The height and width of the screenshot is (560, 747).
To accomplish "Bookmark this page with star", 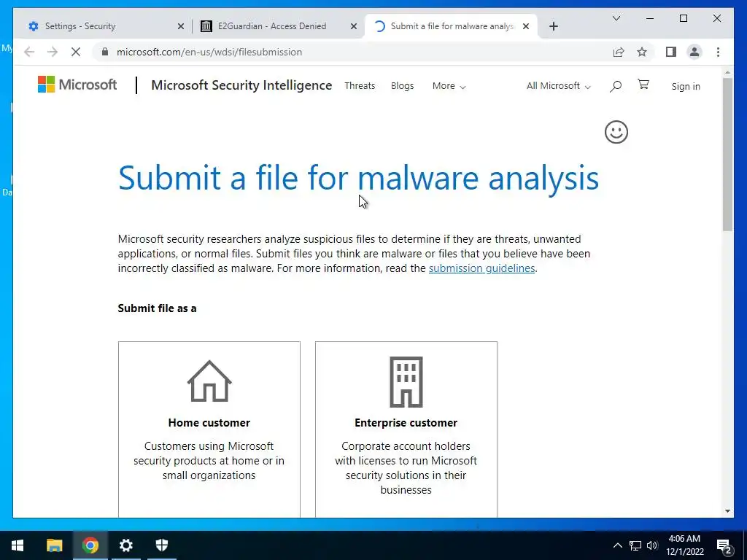I will pos(642,52).
